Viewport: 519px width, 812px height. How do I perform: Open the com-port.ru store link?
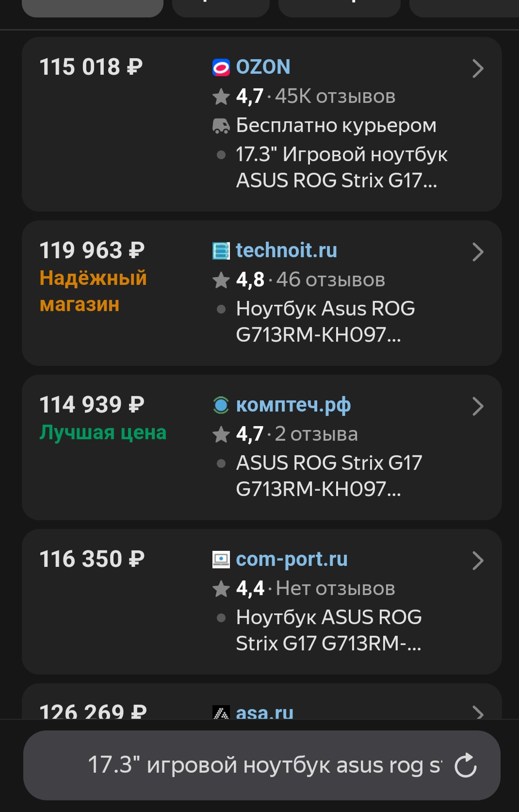(x=292, y=560)
